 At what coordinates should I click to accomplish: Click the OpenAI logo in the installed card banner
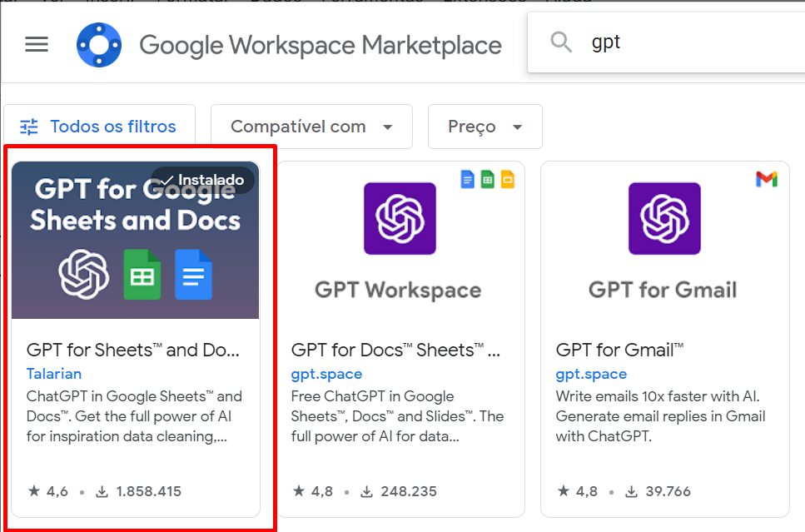[84, 274]
